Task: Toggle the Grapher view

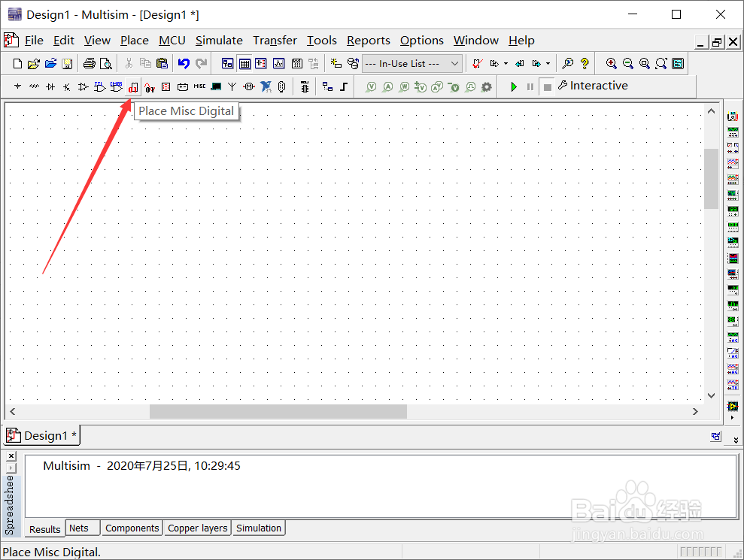Action: [278, 64]
